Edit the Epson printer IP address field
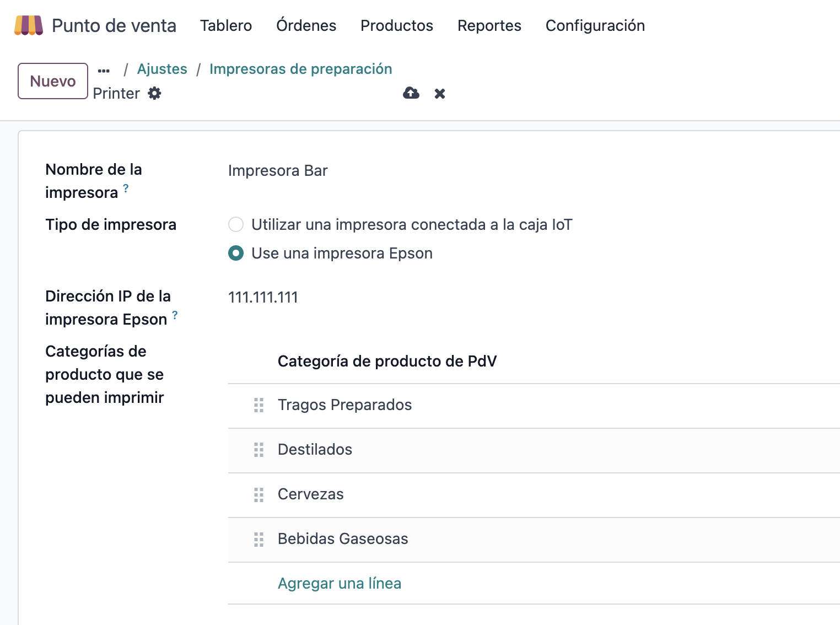840x625 pixels. point(263,297)
